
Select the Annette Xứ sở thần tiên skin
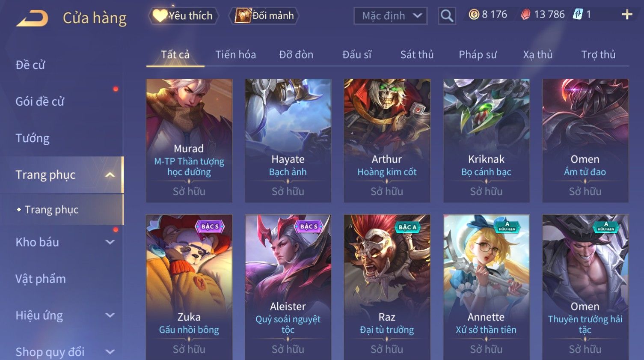point(486,287)
